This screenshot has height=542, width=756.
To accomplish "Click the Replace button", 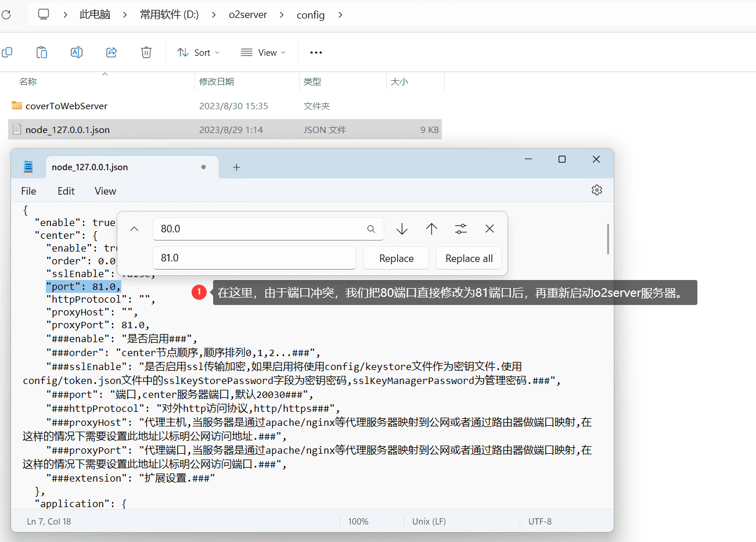I will click(396, 259).
